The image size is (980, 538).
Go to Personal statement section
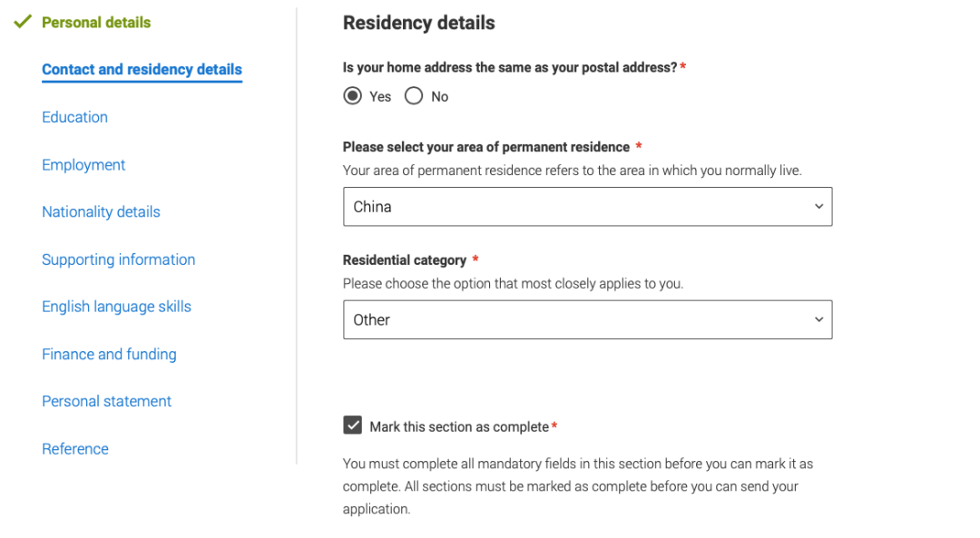click(106, 401)
